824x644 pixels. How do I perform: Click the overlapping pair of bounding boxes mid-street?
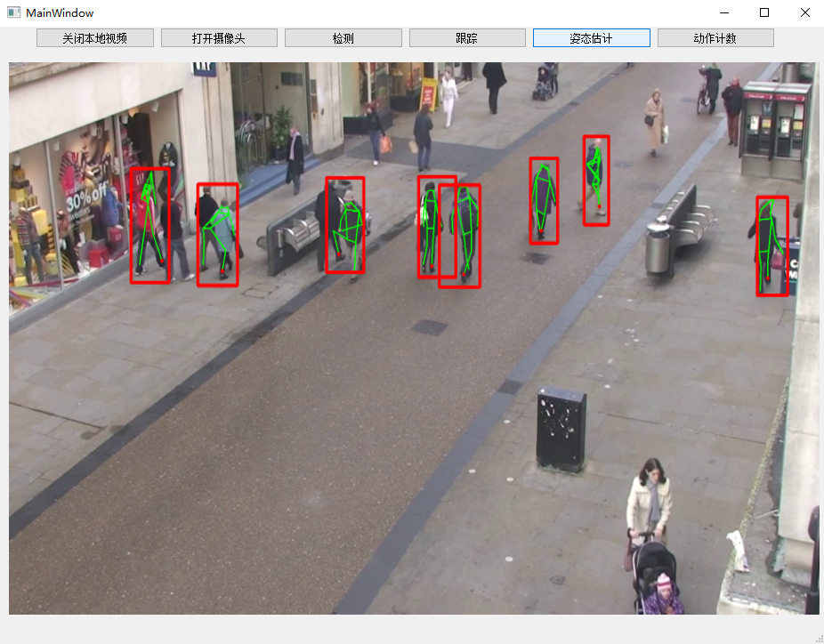[x=449, y=233]
